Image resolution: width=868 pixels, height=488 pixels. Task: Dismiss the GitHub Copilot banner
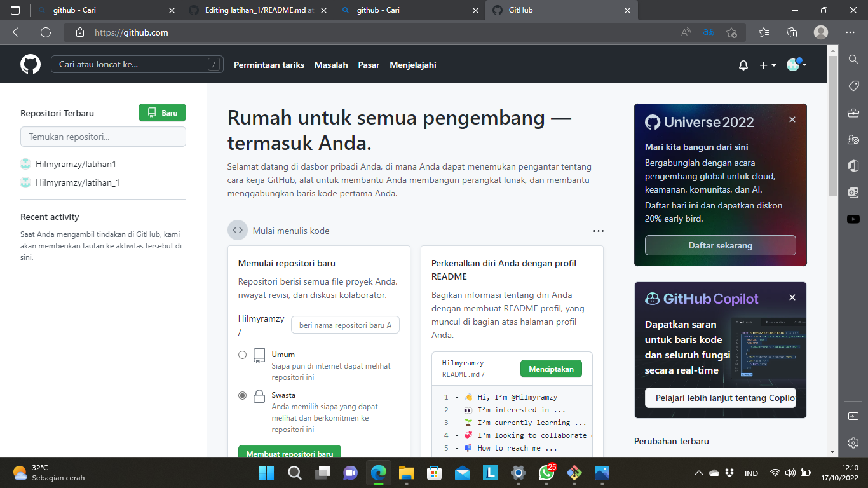[x=792, y=297]
